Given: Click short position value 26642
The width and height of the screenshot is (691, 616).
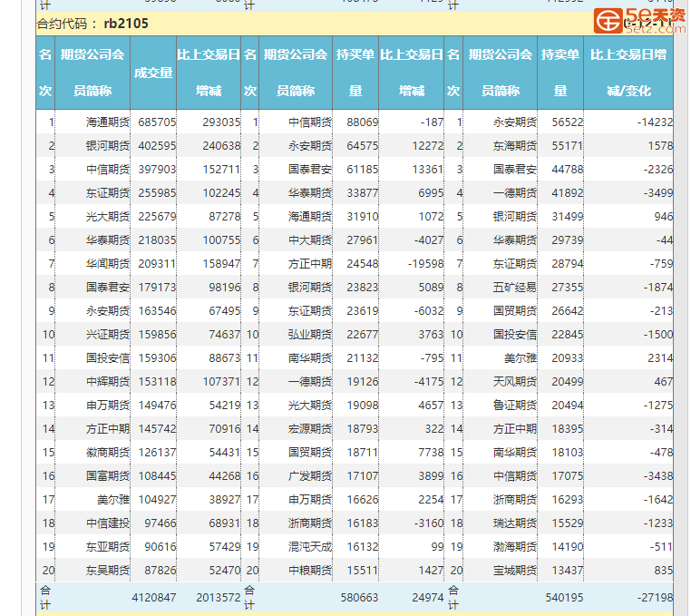Looking at the screenshot, I should click(568, 311).
